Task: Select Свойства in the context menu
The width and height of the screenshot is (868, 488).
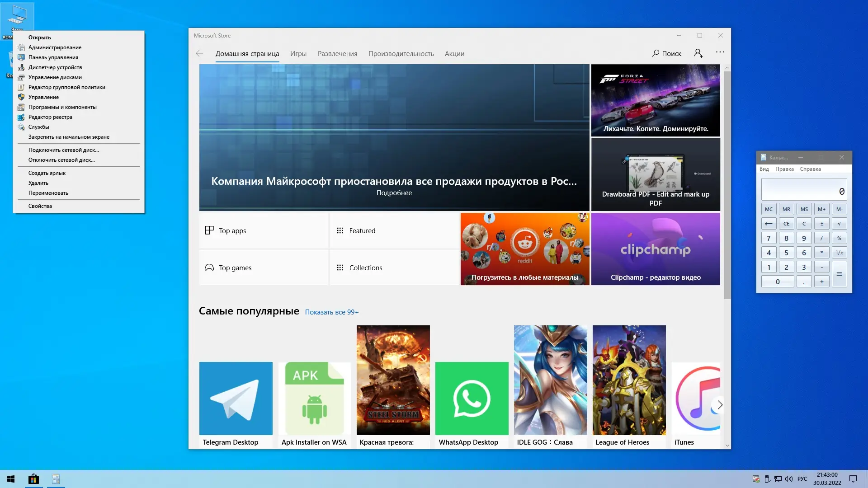Action: coord(40,206)
